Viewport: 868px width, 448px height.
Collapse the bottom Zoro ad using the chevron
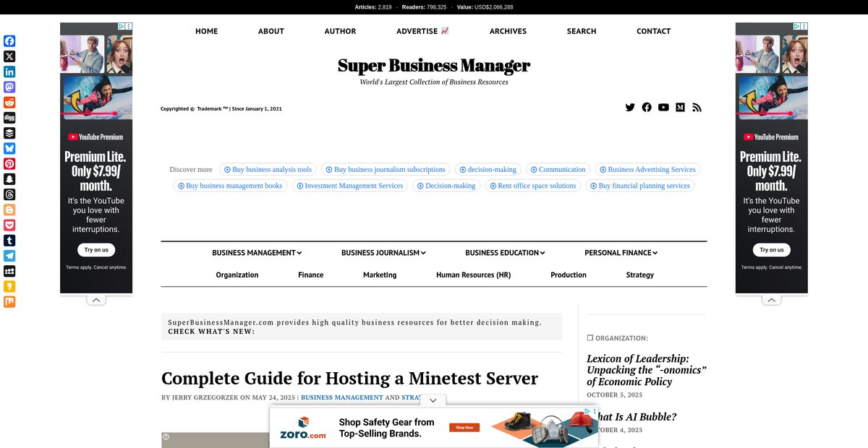pyautogui.click(x=433, y=400)
